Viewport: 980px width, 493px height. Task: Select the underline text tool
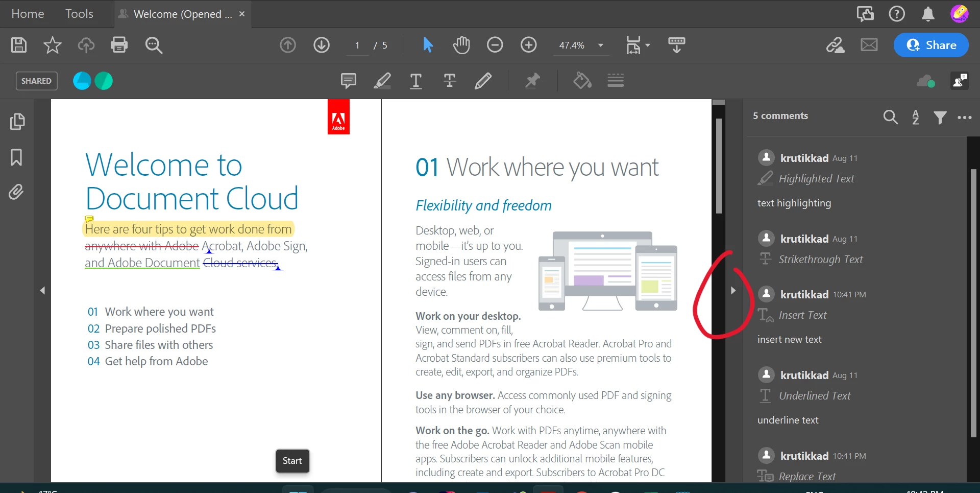416,81
